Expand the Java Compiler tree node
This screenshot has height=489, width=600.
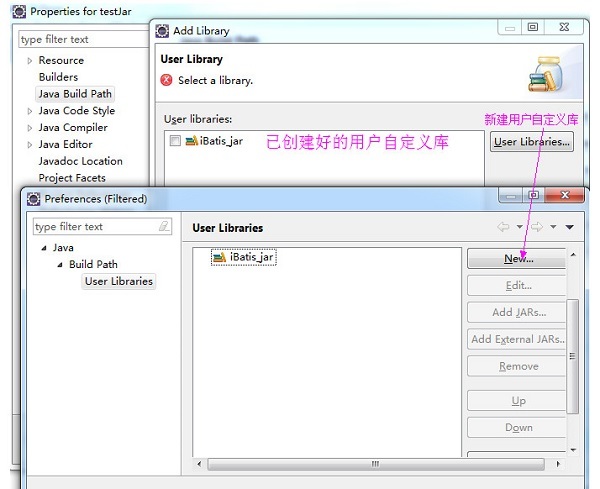(x=30, y=128)
